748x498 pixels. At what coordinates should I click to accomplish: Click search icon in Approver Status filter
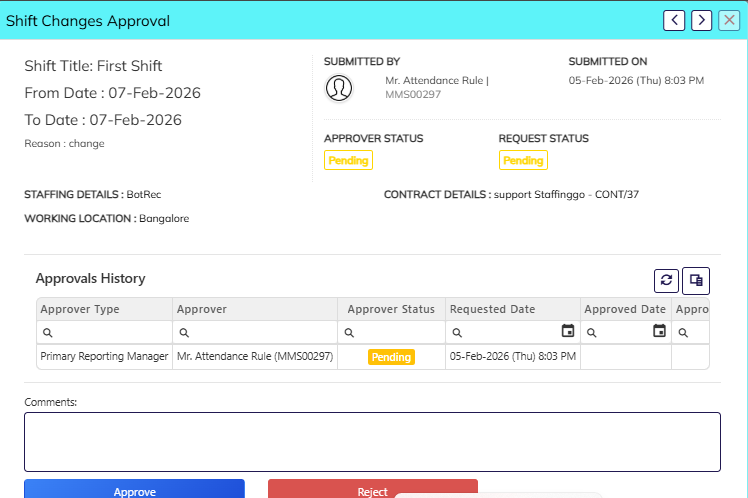349,332
